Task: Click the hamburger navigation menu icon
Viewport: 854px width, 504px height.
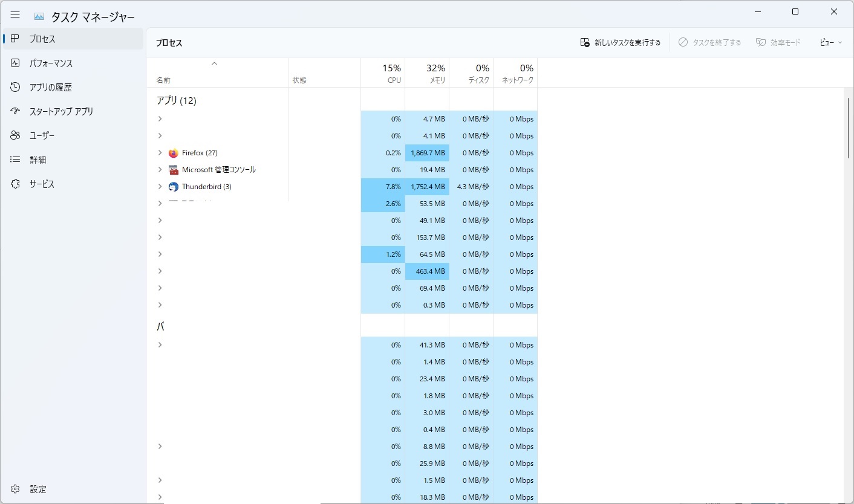Action: point(15,15)
